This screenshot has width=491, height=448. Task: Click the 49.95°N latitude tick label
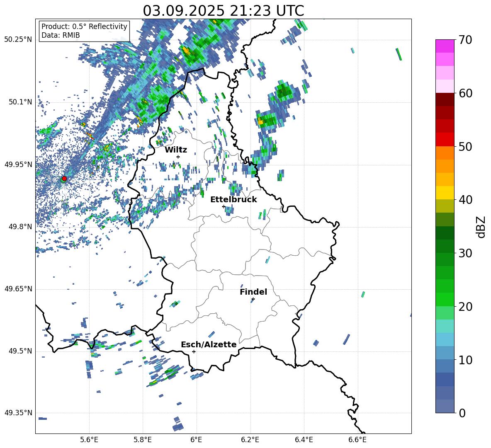coord(18,164)
